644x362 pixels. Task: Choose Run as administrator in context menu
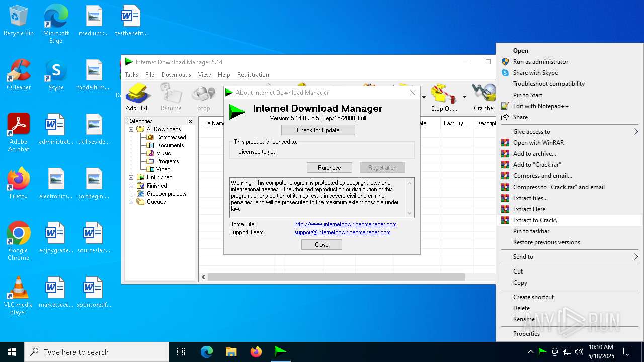pyautogui.click(x=570, y=62)
